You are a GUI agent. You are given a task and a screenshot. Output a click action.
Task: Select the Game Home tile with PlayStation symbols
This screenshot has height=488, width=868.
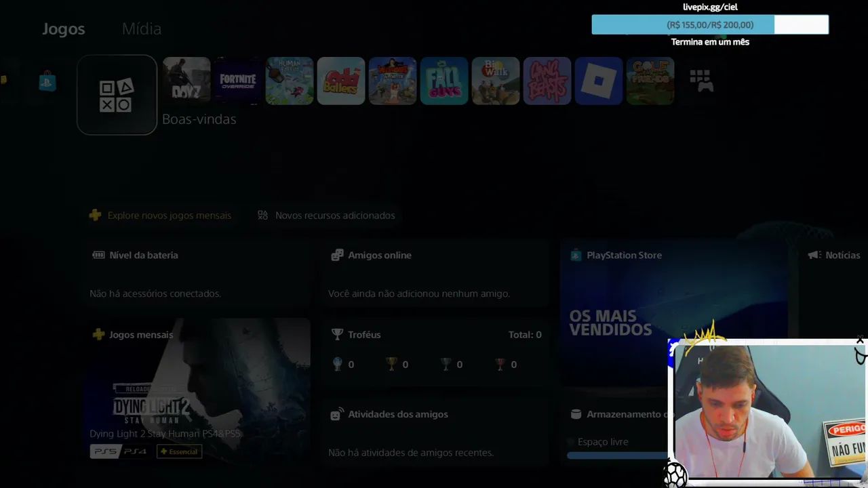coord(117,95)
